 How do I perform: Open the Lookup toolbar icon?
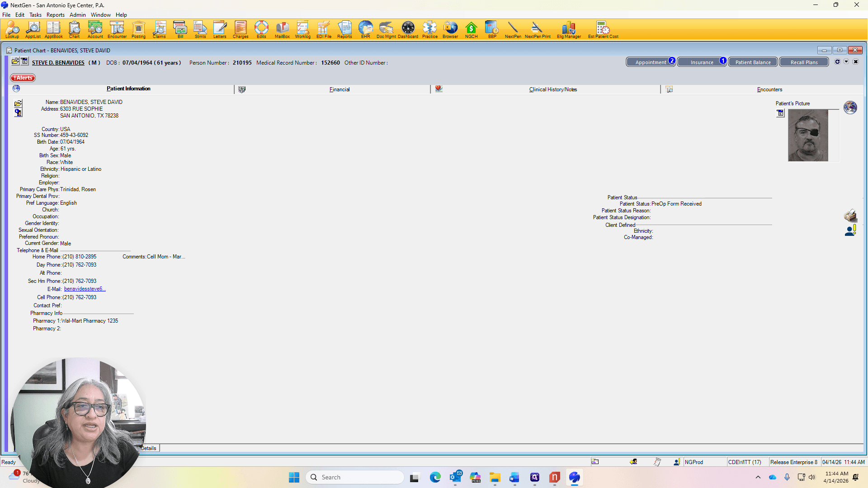(12, 29)
